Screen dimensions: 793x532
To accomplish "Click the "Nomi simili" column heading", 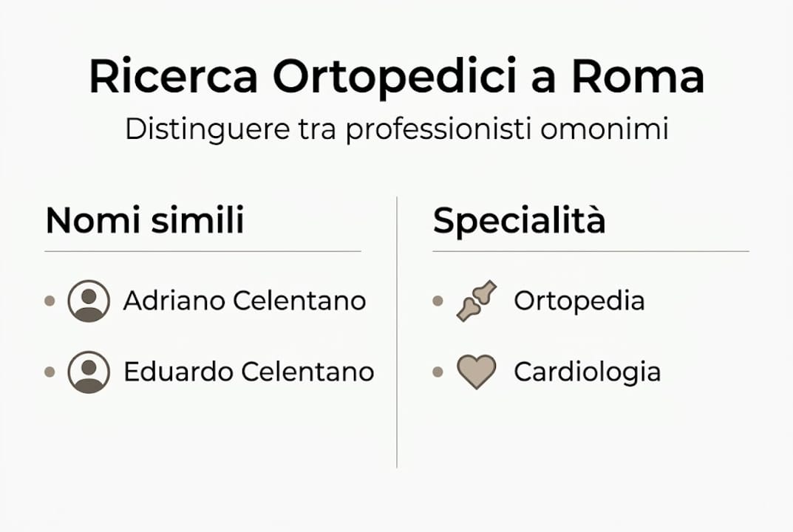I will pos(145,220).
